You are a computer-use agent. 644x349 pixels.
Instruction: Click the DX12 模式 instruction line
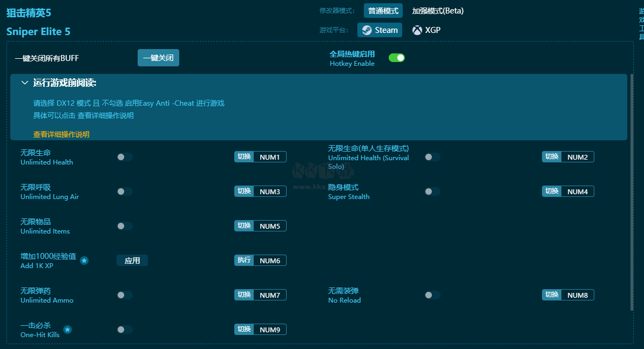(x=128, y=104)
